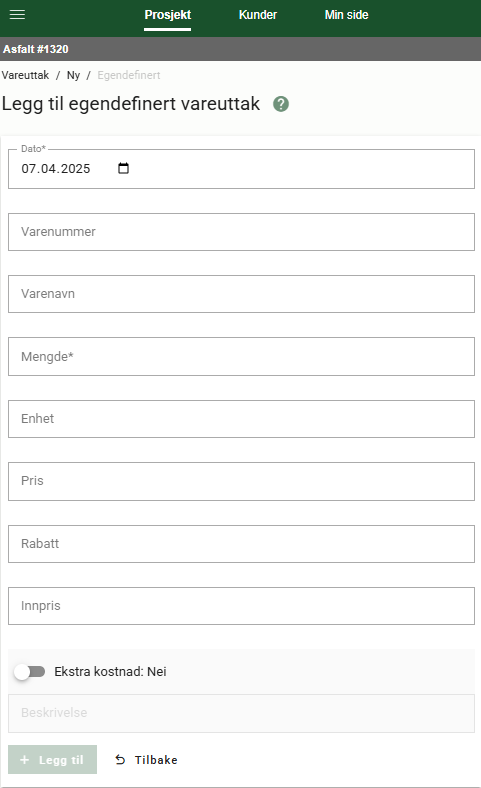Click into the Pris field
Screen dimensions: 481x788
(x=241, y=481)
